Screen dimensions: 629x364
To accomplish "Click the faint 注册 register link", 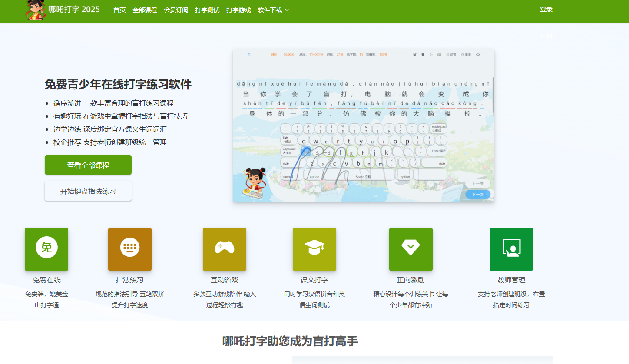I will click(546, 36).
